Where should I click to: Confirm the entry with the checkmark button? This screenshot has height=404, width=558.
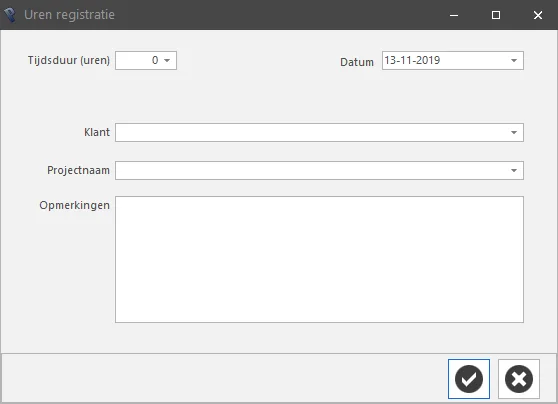coord(469,379)
